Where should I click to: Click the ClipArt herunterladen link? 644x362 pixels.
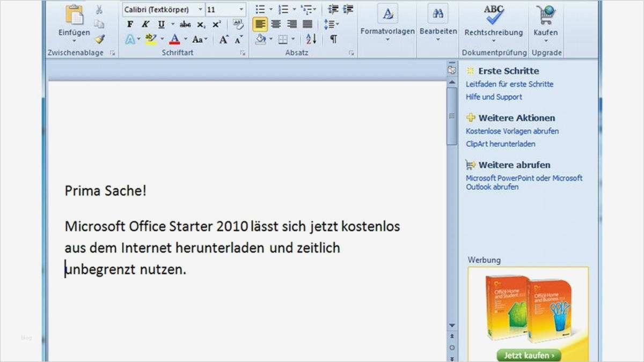click(x=500, y=144)
